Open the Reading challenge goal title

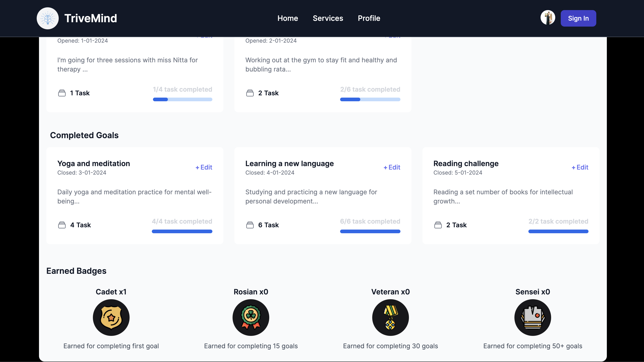click(x=466, y=163)
